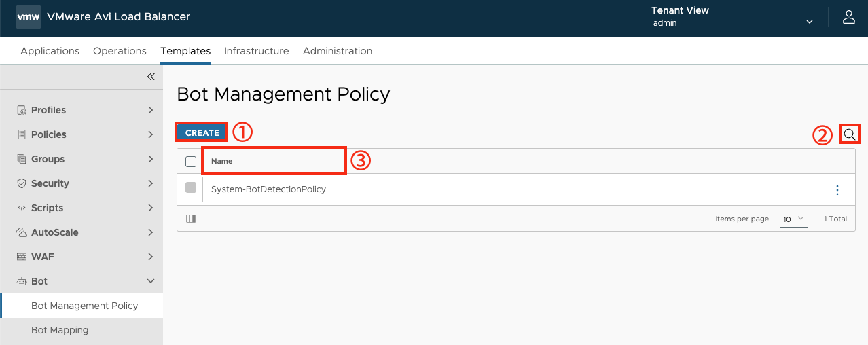Click the AutoScale label in sidebar

click(x=55, y=232)
